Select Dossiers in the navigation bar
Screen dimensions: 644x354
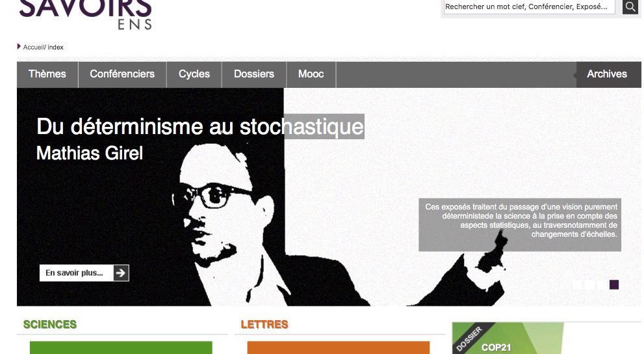[x=254, y=74]
